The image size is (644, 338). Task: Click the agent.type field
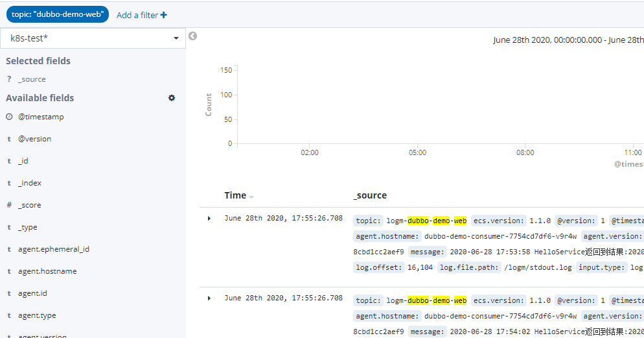pyautogui.click(x=37, y=316)
